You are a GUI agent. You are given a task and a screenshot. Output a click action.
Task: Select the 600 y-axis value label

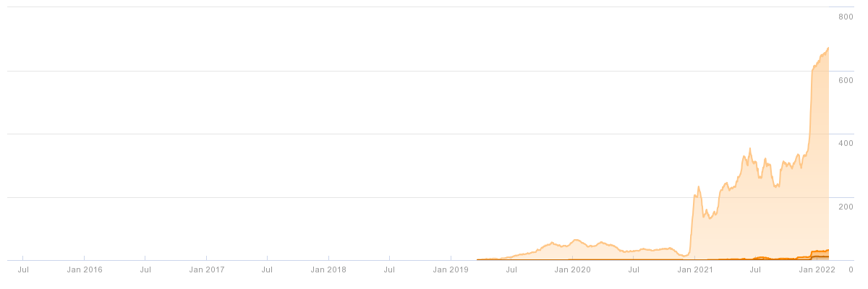tap(846, 80)
